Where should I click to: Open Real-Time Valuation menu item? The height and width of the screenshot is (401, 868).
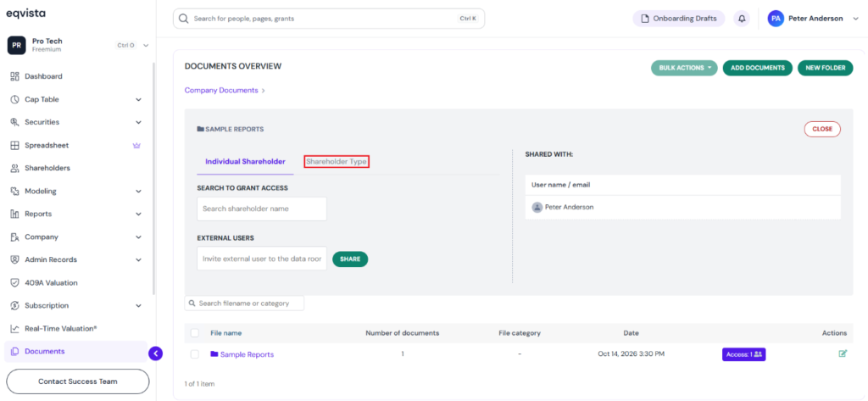61,328
